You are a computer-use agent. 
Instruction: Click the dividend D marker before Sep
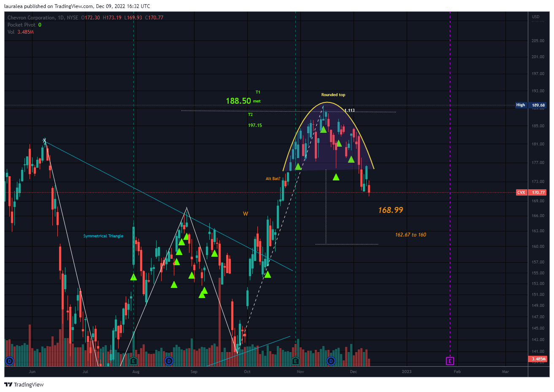[169, 361]
